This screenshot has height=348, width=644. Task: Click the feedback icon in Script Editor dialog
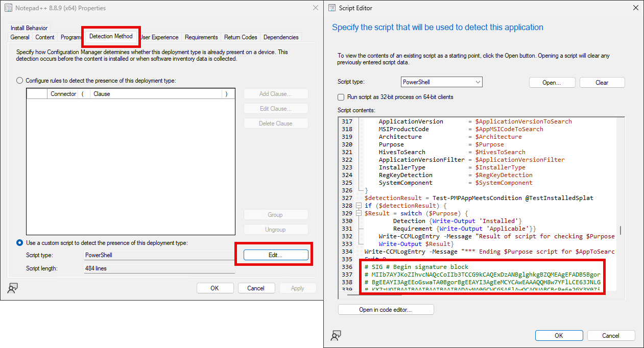pos(336,336)
